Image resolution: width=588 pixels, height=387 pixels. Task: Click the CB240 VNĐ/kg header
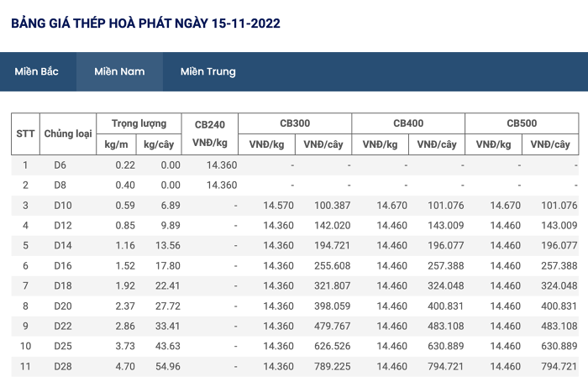click(210, 133)
